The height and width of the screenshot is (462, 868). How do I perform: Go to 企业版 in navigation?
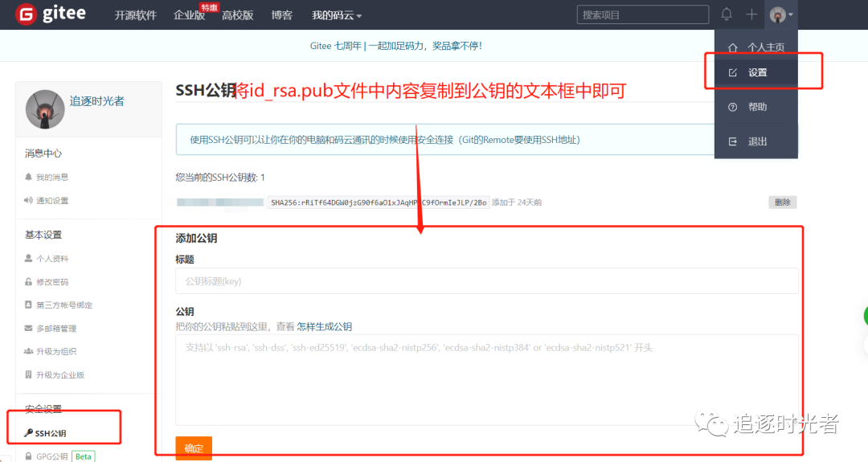(189, 15)
